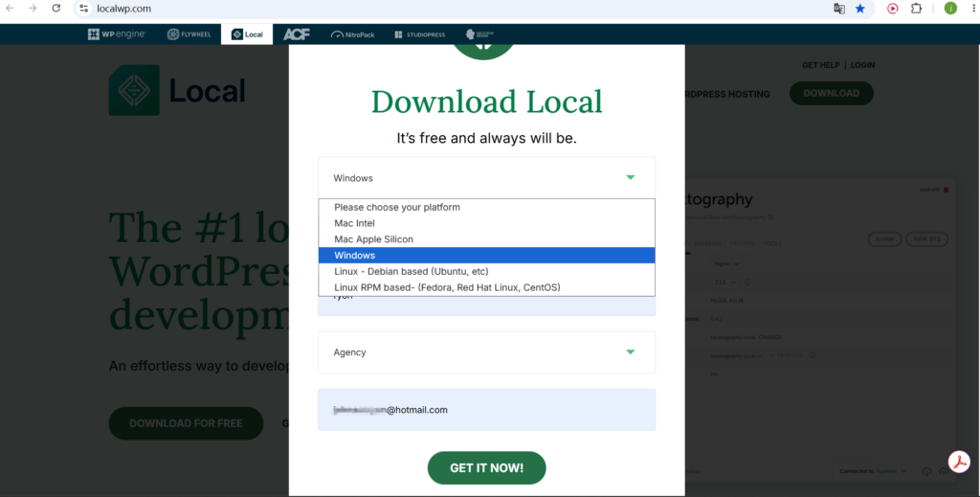Screen dimensions: 980x497
Task: Click DOWNLOAD FOR FREE button
Action: click(186, 423)
